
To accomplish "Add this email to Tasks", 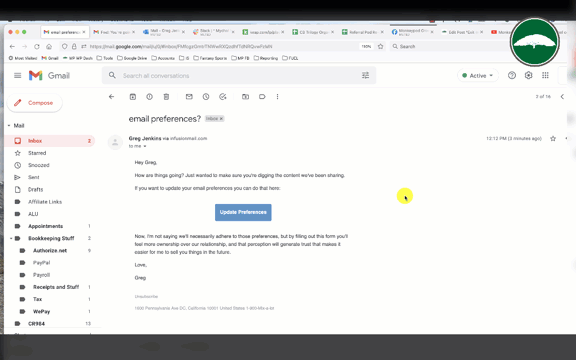I will 223,97.
